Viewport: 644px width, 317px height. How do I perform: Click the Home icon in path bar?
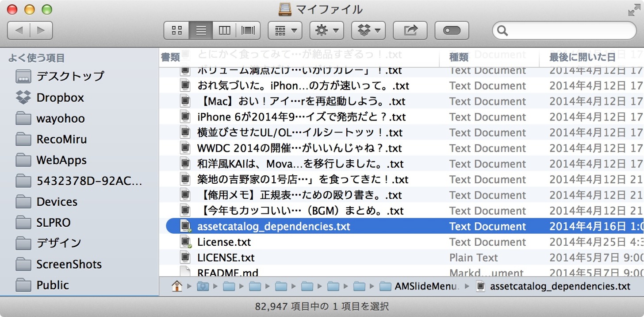177,286
